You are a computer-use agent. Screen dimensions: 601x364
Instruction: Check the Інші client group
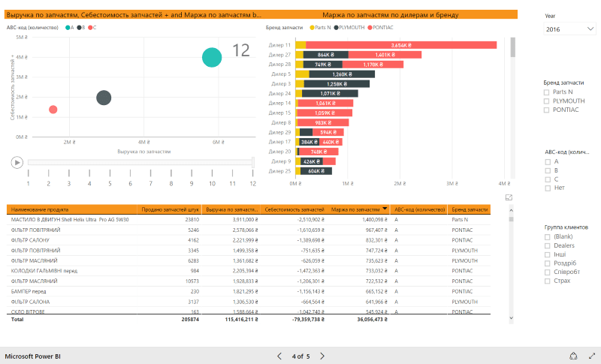pos(548,254)
